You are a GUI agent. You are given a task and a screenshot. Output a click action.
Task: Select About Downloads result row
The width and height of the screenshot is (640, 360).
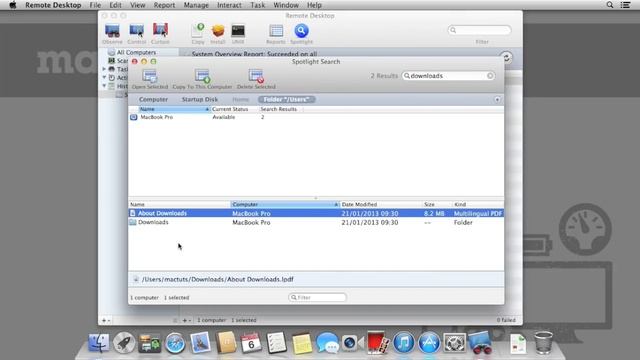pos(316,213)
